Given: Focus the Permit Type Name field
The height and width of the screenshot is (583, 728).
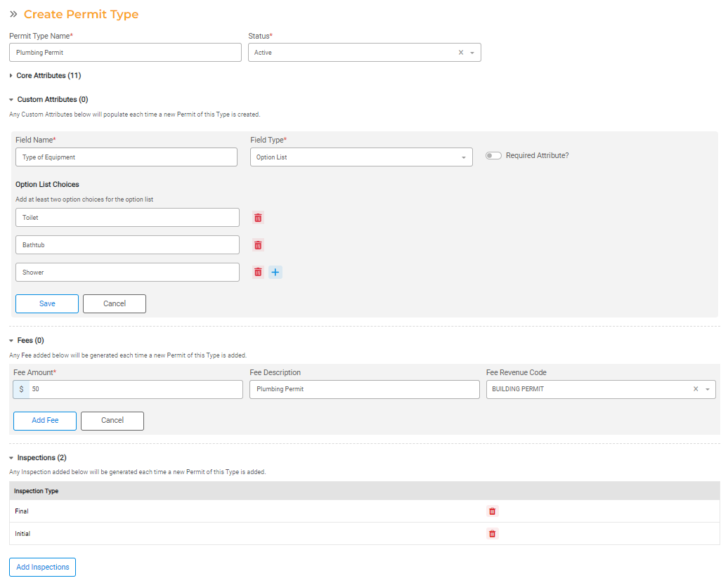Looking at the screenshot, I should click(125, 53).
